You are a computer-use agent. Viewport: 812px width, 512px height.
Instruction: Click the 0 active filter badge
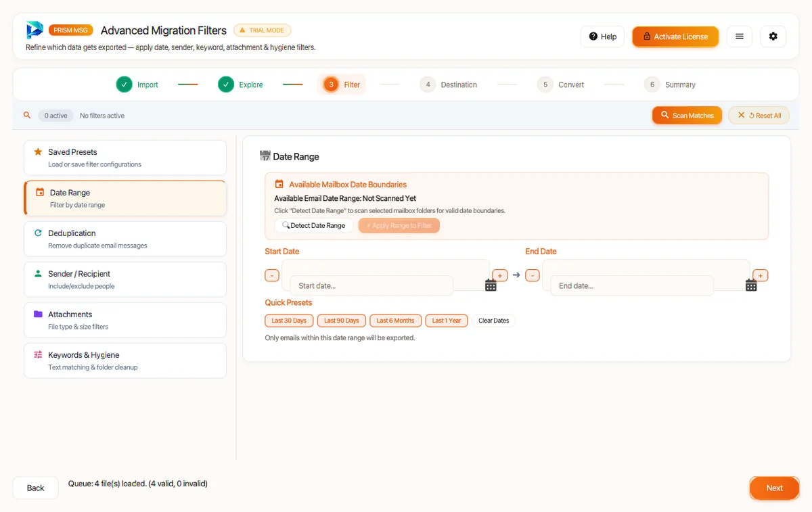55,116
